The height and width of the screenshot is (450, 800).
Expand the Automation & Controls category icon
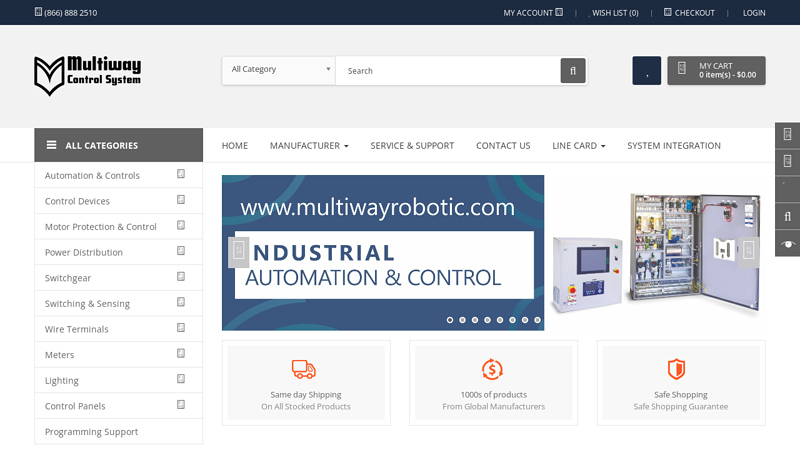click(x=181, y=174)
